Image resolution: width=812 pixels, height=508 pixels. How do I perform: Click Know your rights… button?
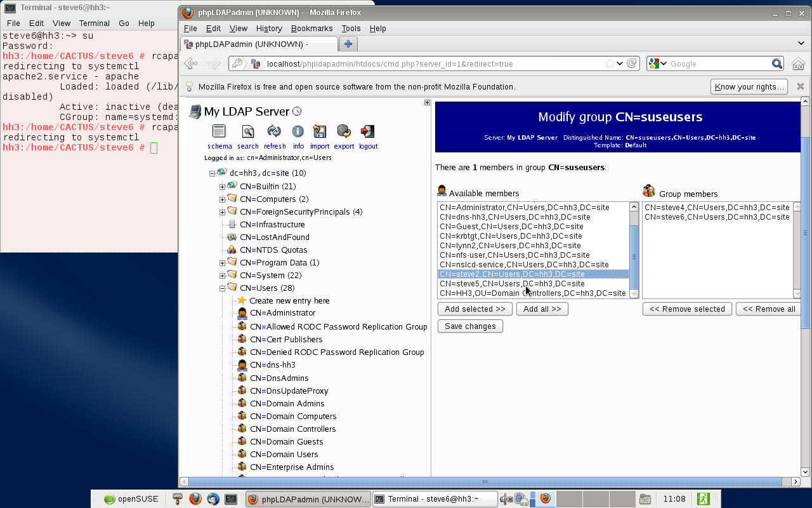click(749, 86)
